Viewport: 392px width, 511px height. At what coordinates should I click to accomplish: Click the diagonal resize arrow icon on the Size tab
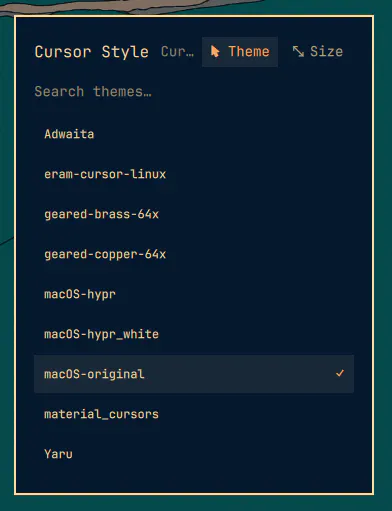click(298, 52)
